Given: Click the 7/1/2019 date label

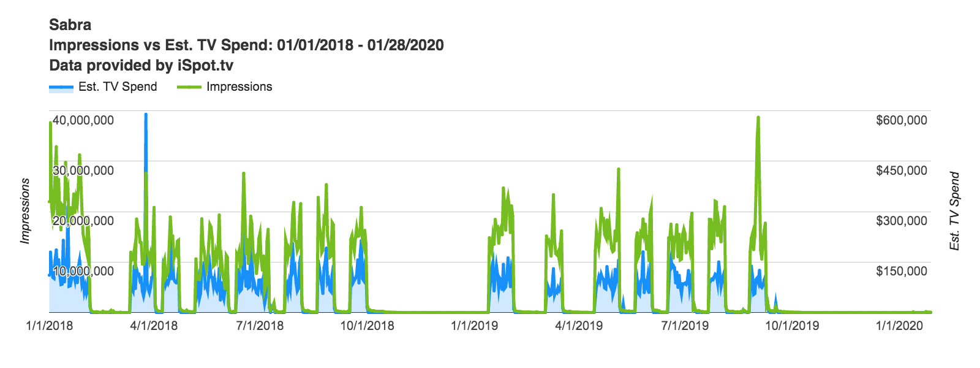Looking at the screenshot, I should (x=685, y=326).
